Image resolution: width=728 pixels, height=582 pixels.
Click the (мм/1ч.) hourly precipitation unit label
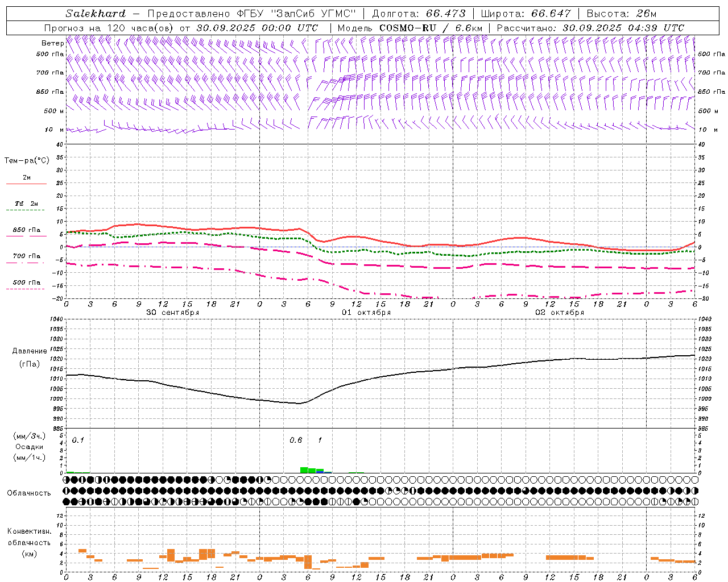click(x=29, y=458)
